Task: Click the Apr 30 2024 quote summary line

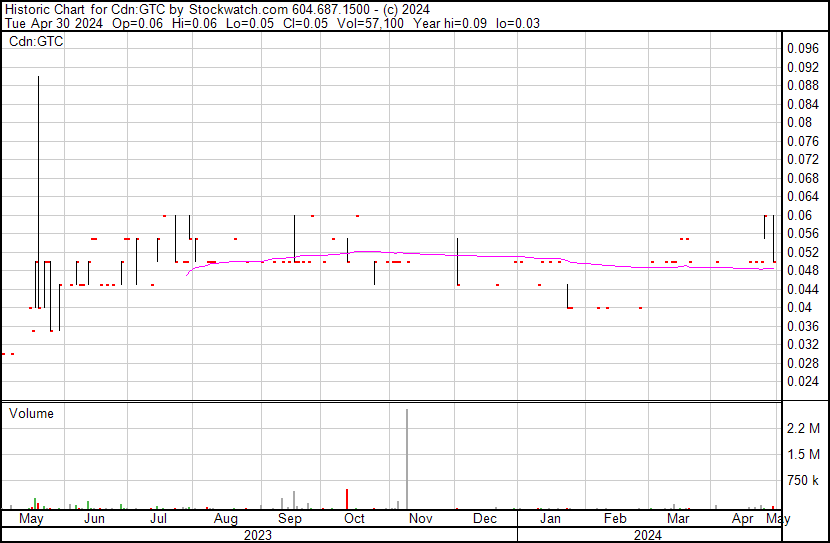Action: (x=272, y=23)
